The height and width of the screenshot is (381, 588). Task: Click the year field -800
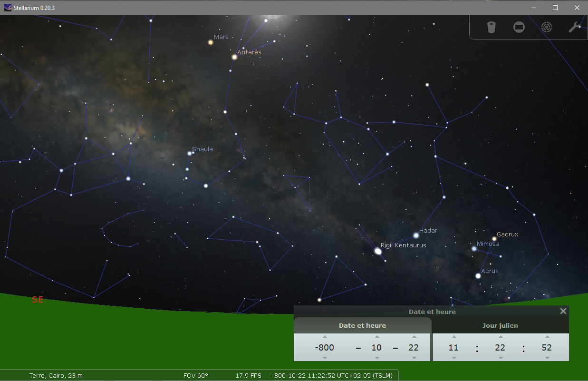tap(325, 348)
